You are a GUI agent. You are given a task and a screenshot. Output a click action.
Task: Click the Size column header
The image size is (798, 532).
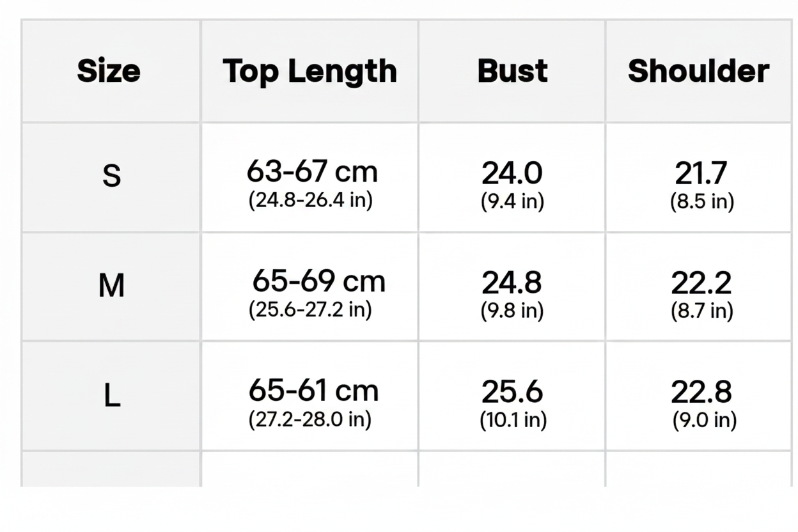pyautogui.click(x=109, y=71)
